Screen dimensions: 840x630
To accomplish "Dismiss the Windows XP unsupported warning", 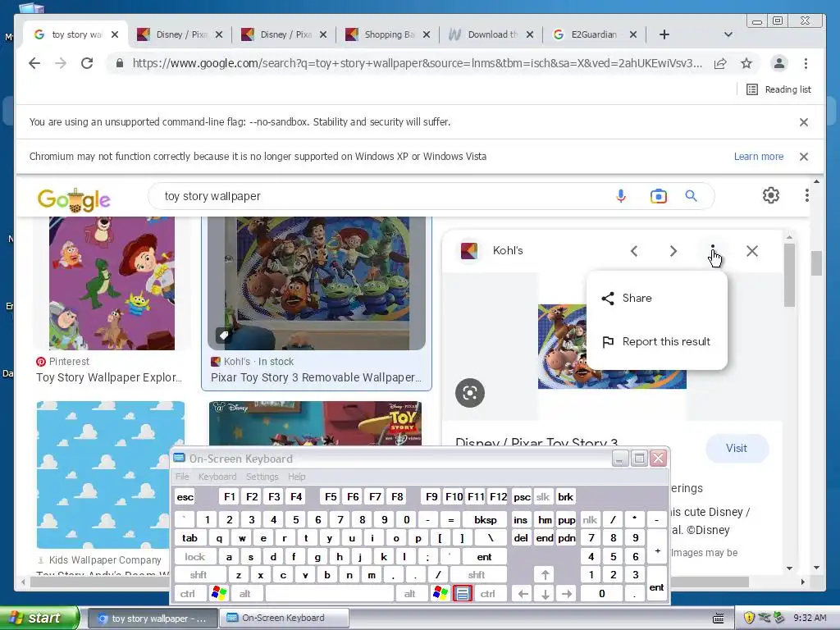I will 804,157.
